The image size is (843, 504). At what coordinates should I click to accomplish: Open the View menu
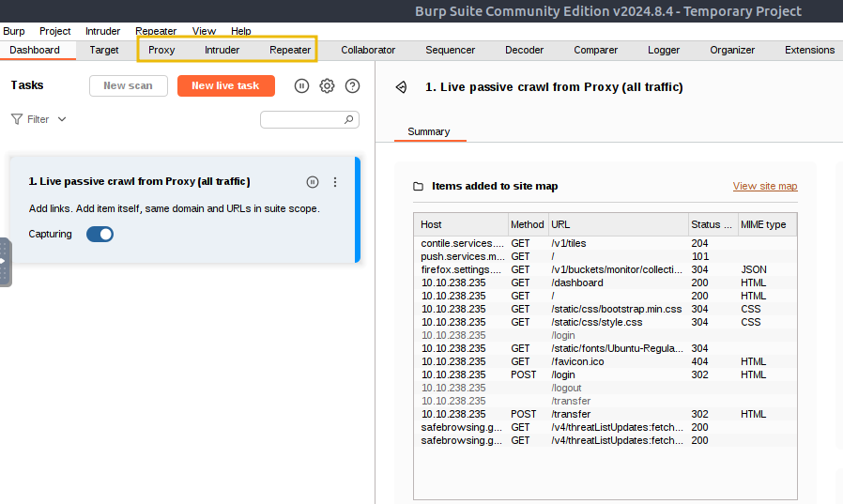click(205, 31)
